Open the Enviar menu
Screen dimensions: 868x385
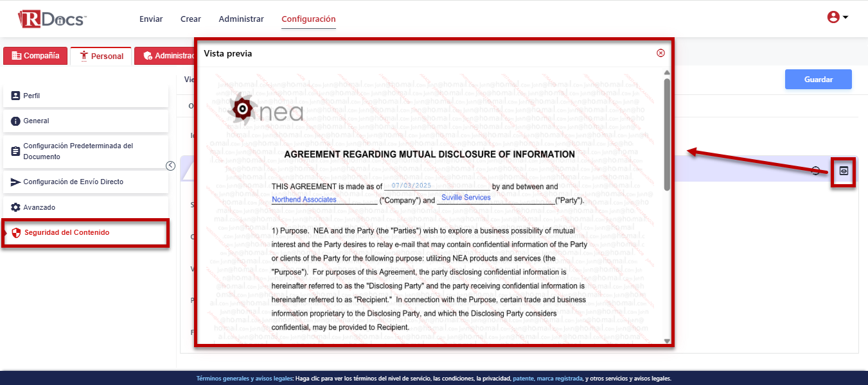click(151, 19)
